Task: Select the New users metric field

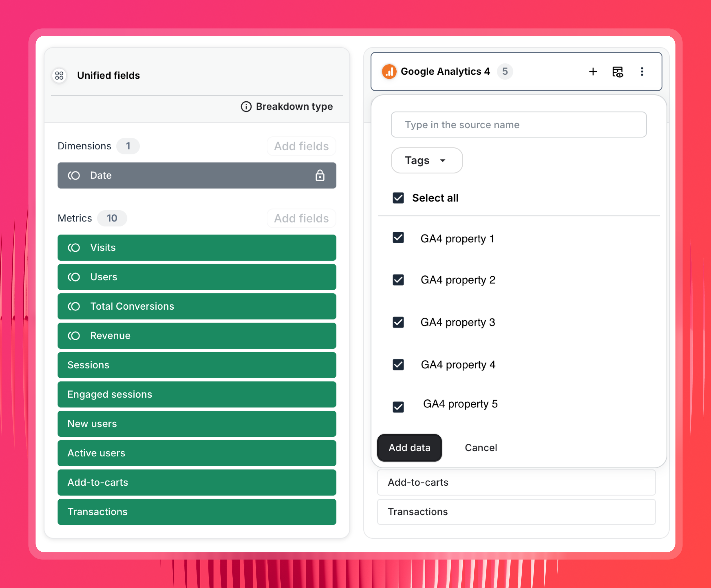Action: click(197, 424)
